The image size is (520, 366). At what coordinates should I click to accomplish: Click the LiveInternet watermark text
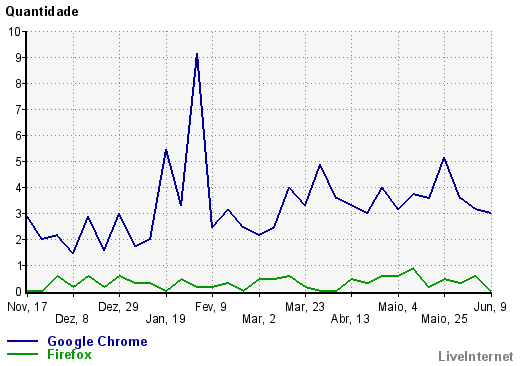(476, 356)
